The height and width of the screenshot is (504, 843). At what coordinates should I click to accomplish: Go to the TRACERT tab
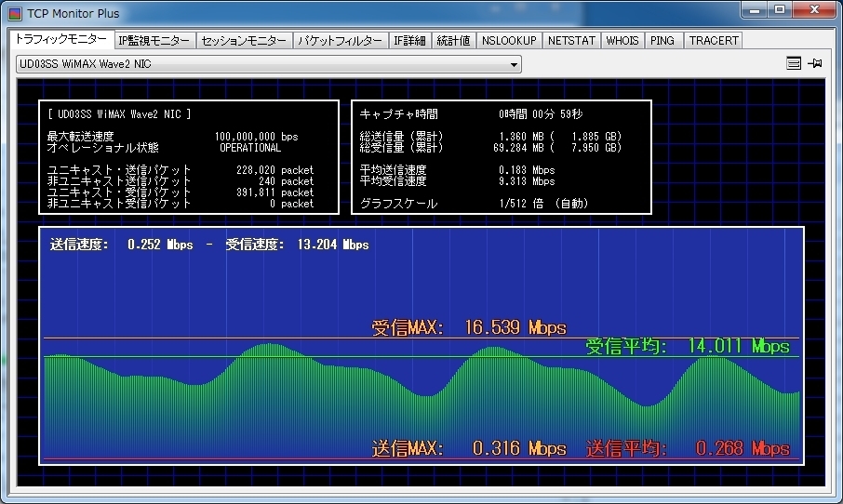[713, 41]
